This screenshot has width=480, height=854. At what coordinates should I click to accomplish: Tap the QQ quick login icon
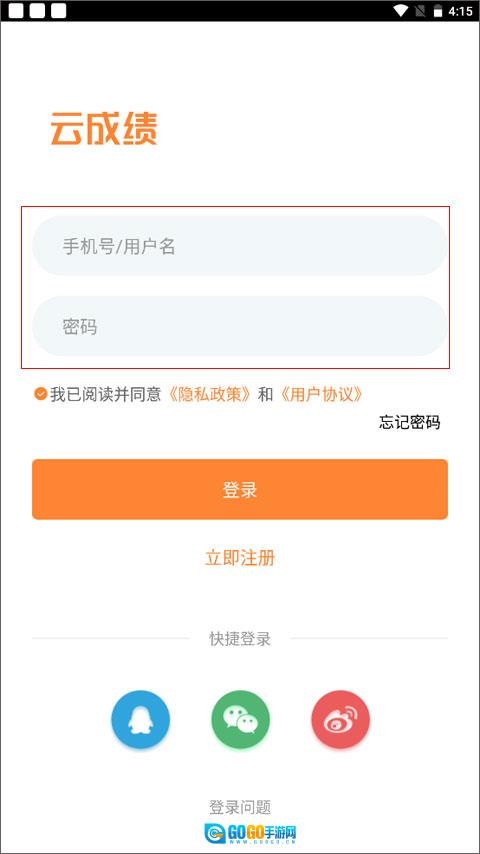point(141,719)
